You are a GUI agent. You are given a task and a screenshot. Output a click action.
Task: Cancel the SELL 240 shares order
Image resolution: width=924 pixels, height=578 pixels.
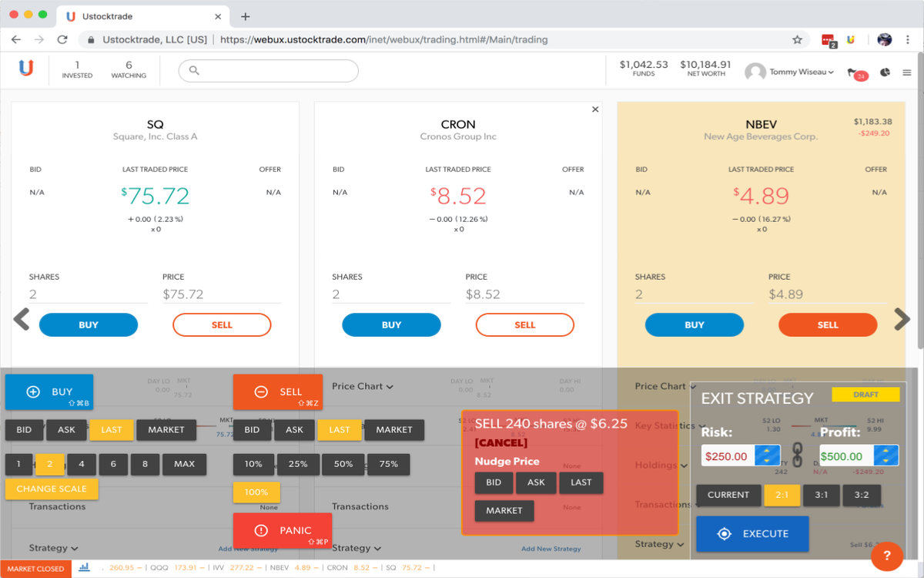click(x=501, y=442)
